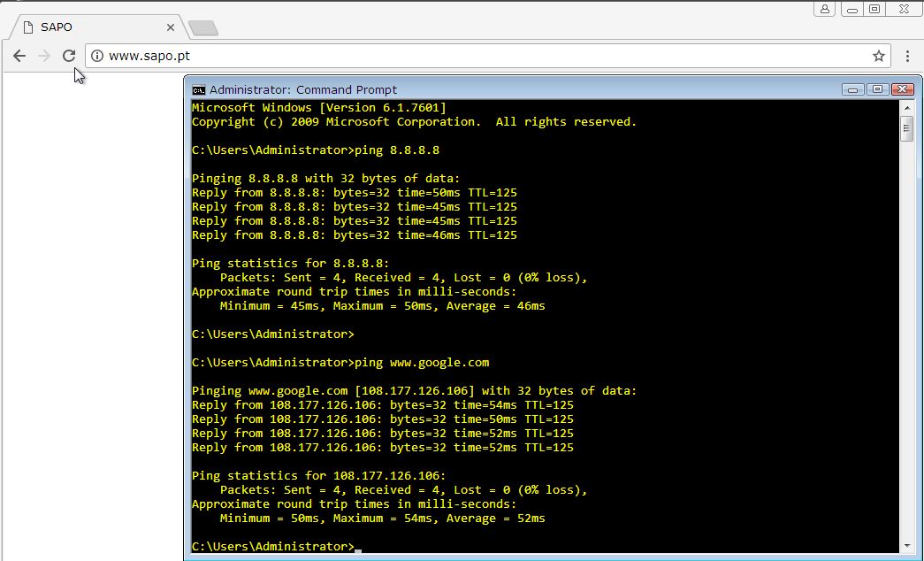Maximize the Command Prompt window
The width and height of the screenshot is (924, 561).
pos(877,89)
